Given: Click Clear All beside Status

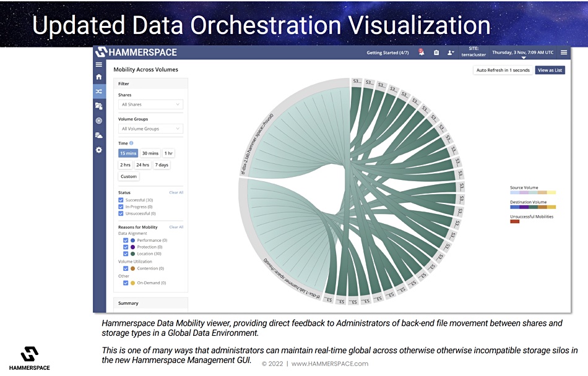Looking at the screenshot, I should coord(176,192).
